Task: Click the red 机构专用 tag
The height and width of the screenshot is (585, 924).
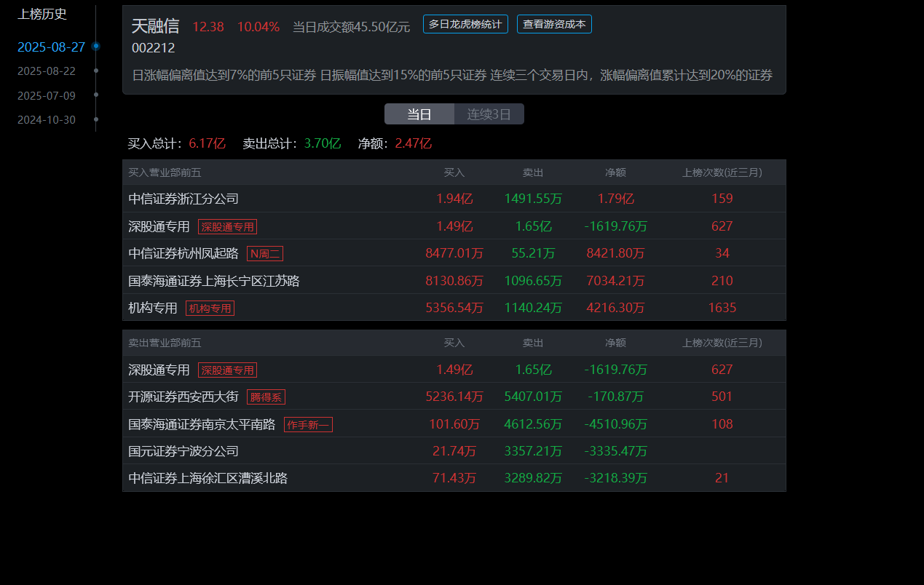Action: (210, 308)
